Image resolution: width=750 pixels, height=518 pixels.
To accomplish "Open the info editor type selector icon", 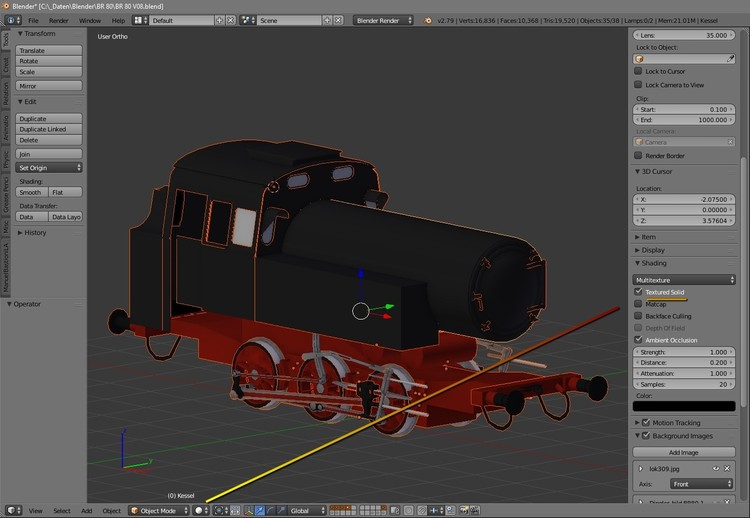I will click(13, 21).
